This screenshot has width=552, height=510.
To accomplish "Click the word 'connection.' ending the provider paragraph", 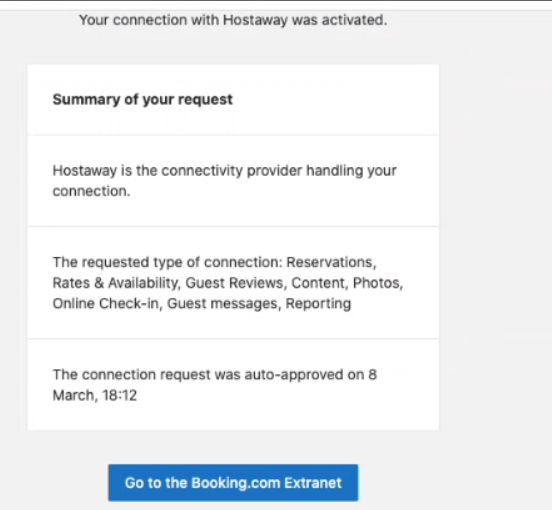I will (92, 191).
